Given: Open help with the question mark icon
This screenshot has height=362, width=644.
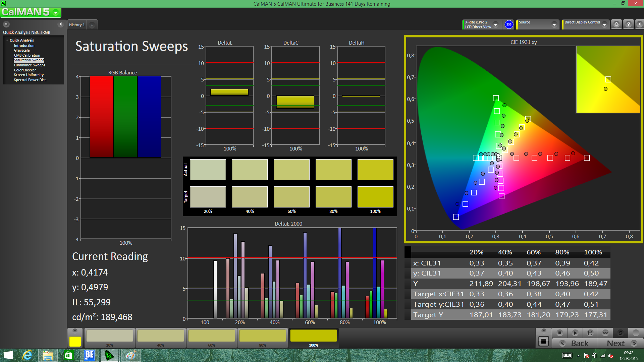Looking at the screenshot, I should click(x=629, y=24).
